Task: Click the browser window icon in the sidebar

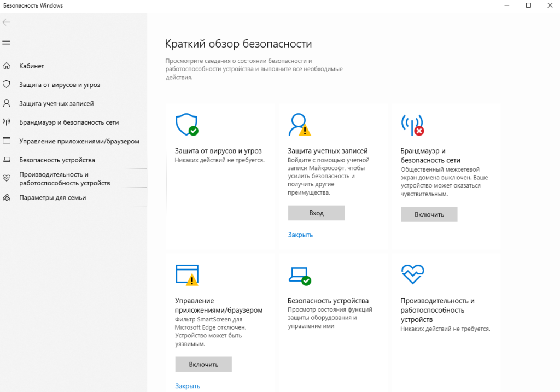Action: coord(7,141)
